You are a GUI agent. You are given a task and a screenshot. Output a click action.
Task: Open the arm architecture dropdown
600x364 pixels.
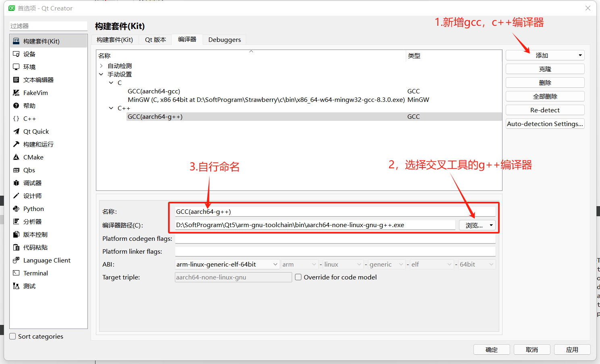click(x=300, y=264)
